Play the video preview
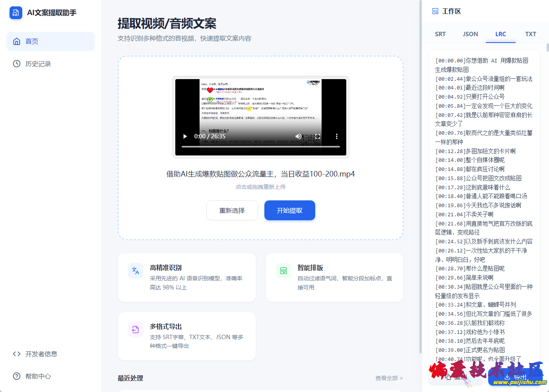 185,136
